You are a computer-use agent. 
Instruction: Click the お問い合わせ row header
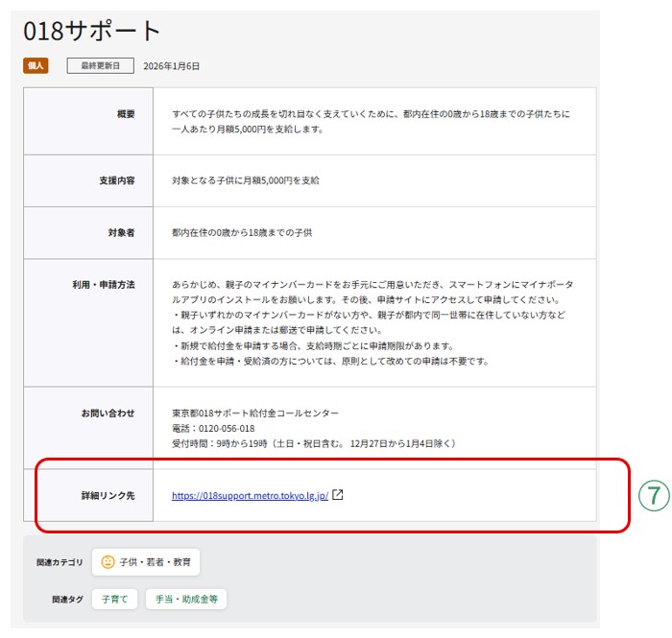coord(108,413)
